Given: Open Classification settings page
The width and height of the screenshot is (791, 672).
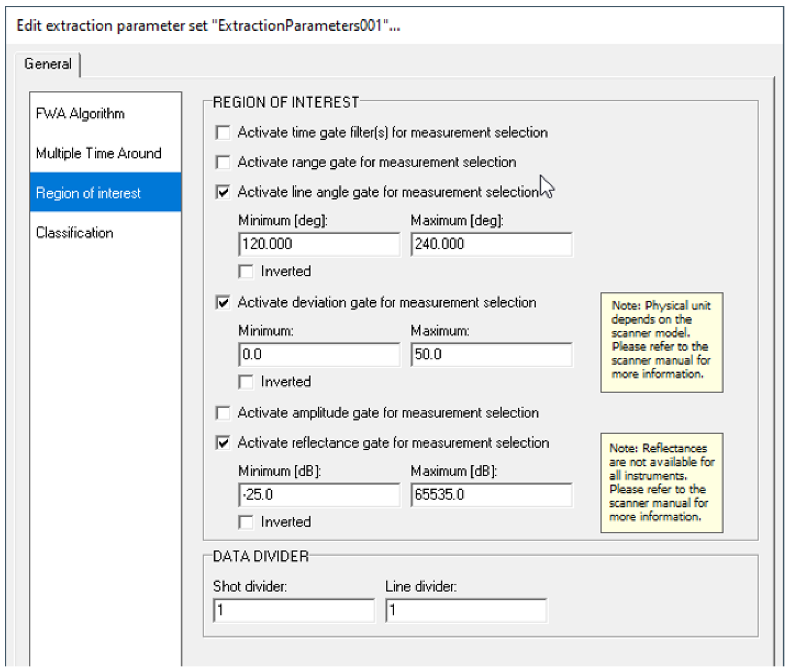Looking at the screenshot, I should pyautogui.click(x=74, y=233).
